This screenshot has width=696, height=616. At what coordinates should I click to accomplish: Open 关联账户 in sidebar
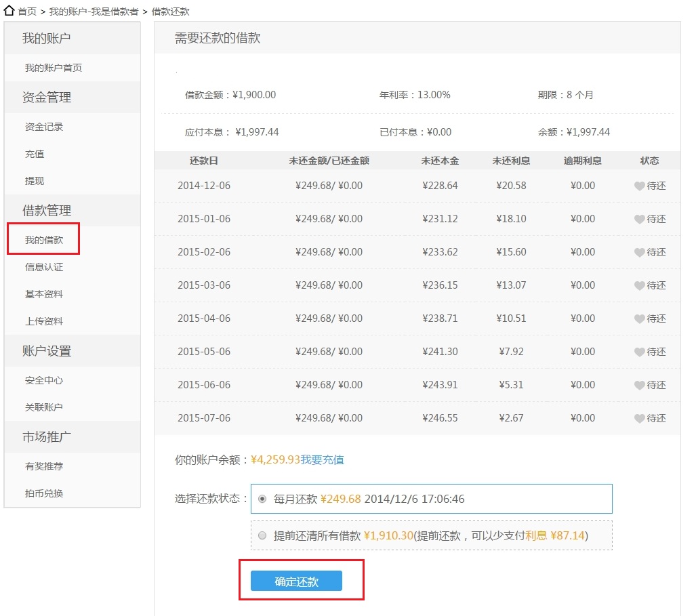44,407
